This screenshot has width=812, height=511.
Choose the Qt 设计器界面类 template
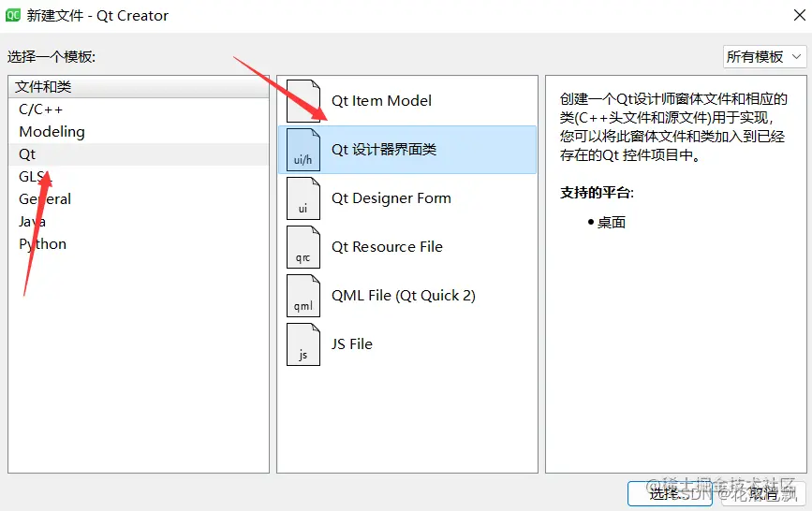[407, 150]
